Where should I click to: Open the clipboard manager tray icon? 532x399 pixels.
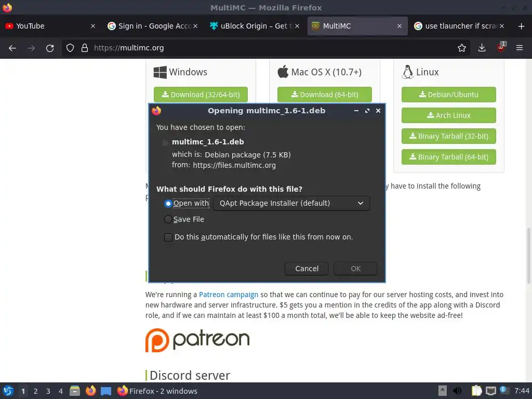[477, 391]
